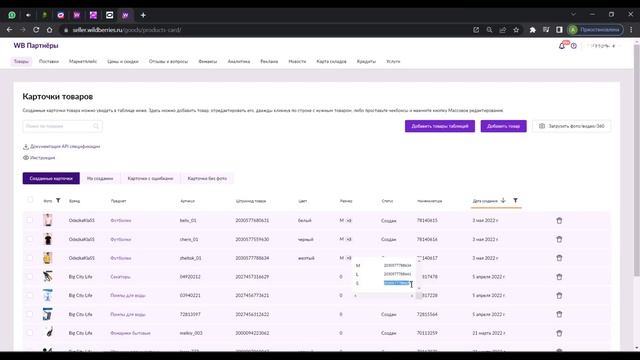Viewport: 640px width, 360px height.
Task: Select the Созданные карточки tab
Action: point(51,178)
